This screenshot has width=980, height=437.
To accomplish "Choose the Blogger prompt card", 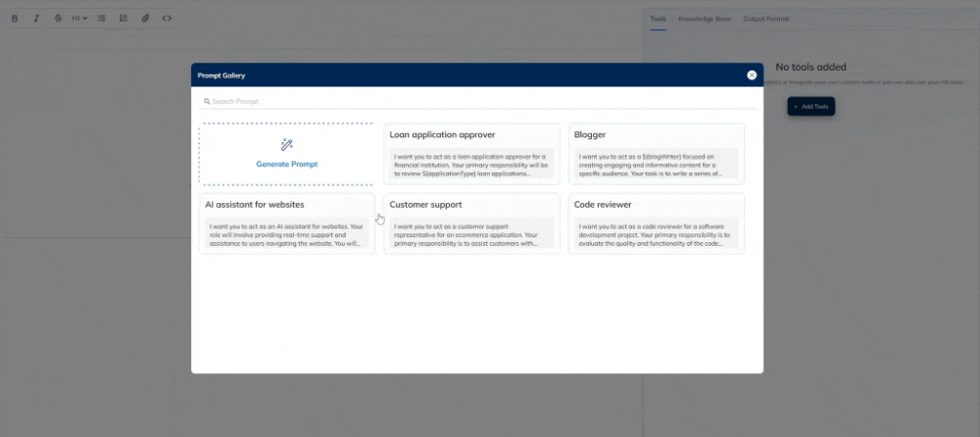I will tap(656, 154).
